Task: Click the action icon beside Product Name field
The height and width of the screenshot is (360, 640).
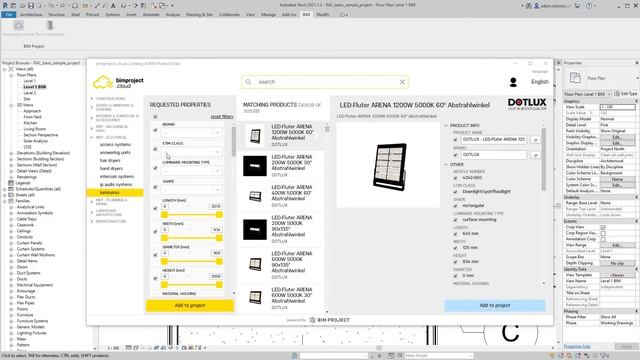Action: click(536, 140)
